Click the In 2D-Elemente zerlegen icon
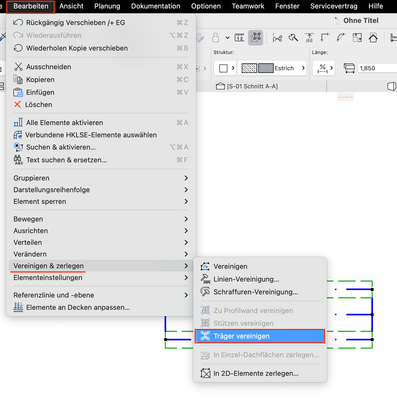 pyautogui.click(x=205, y=373)
